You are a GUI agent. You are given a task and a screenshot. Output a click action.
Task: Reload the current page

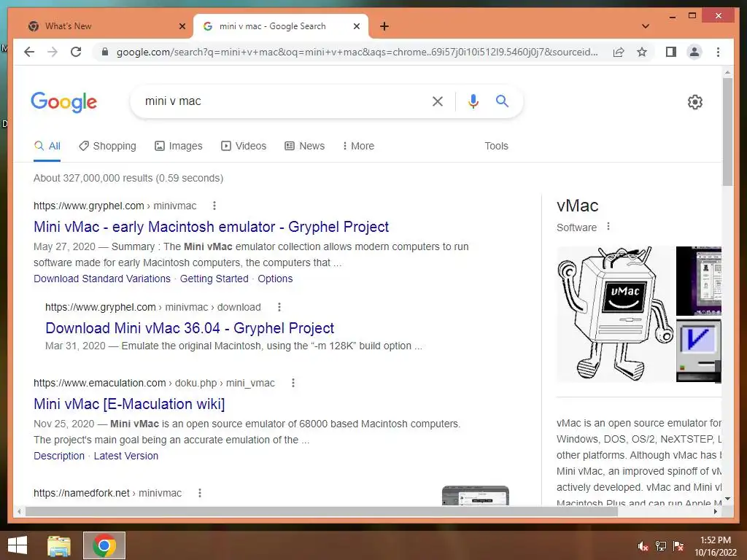click(76, 52)
